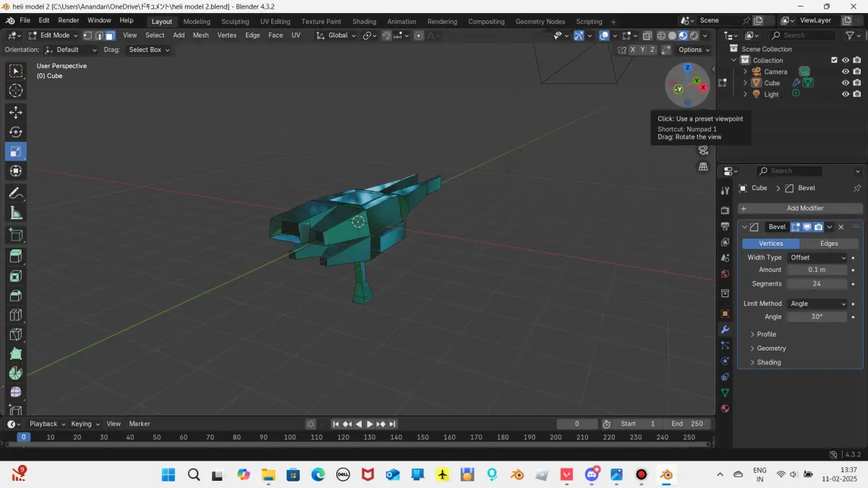
Task: Toggle Bevel modifier render camera icon
Action: coord(818,227)
